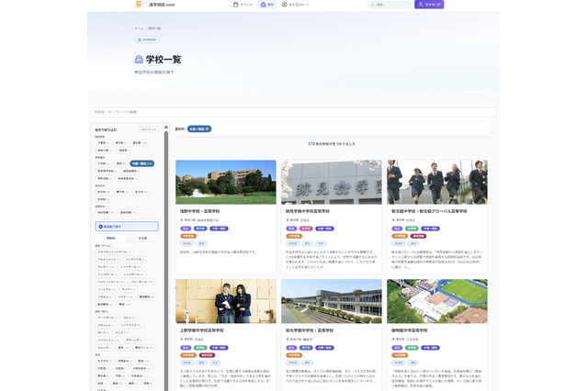Image resolution: width=588 pixels, height=391 pixels.
Task: Click the 170 results count text
Action: tap(332, 144)
